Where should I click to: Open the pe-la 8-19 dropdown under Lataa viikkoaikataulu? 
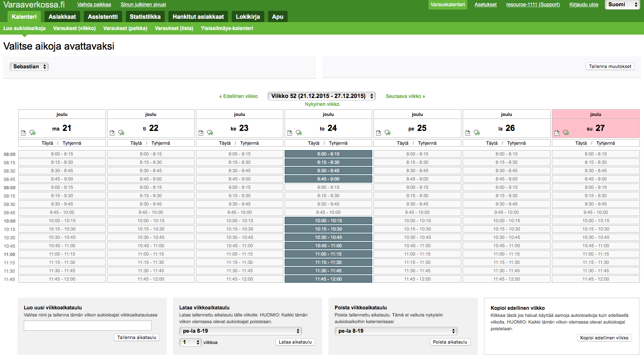(x=241, y=331)
